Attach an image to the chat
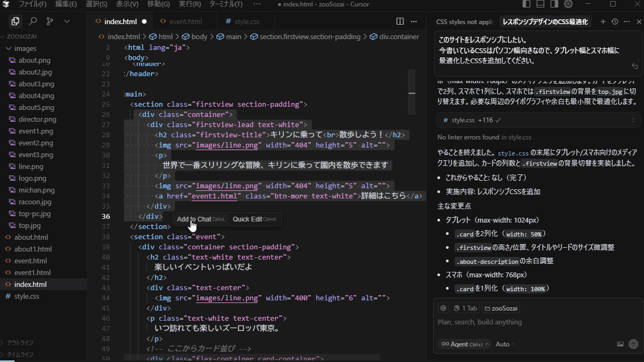Image resolution: width=644 pixels, height=362 pixels. [620, 344]
